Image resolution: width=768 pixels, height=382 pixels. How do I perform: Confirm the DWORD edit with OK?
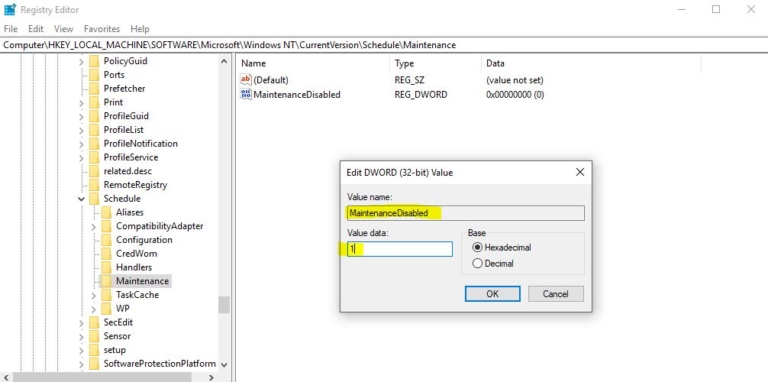pyautogui.click(x=492, y=294)
